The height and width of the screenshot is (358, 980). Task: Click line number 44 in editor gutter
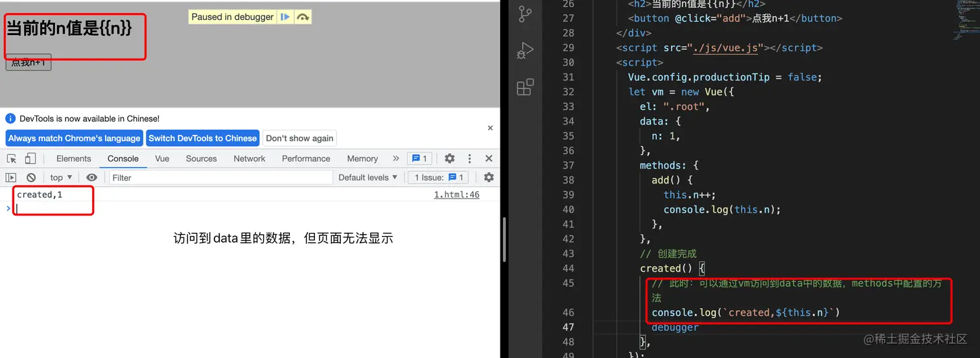coord(568,268)
